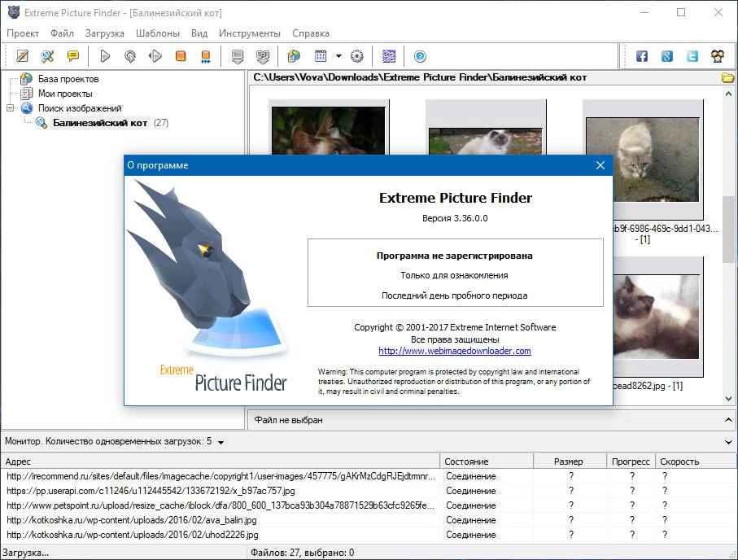Image resolution: width=738 pixels, height=560 pixels.
Task: Click the monitor-with-picture download icon
Action: 263,56
